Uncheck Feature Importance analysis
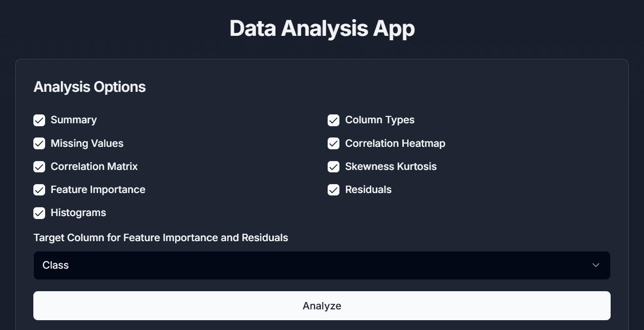The width and height of the screenshot is (644, 330). (39, 190)
